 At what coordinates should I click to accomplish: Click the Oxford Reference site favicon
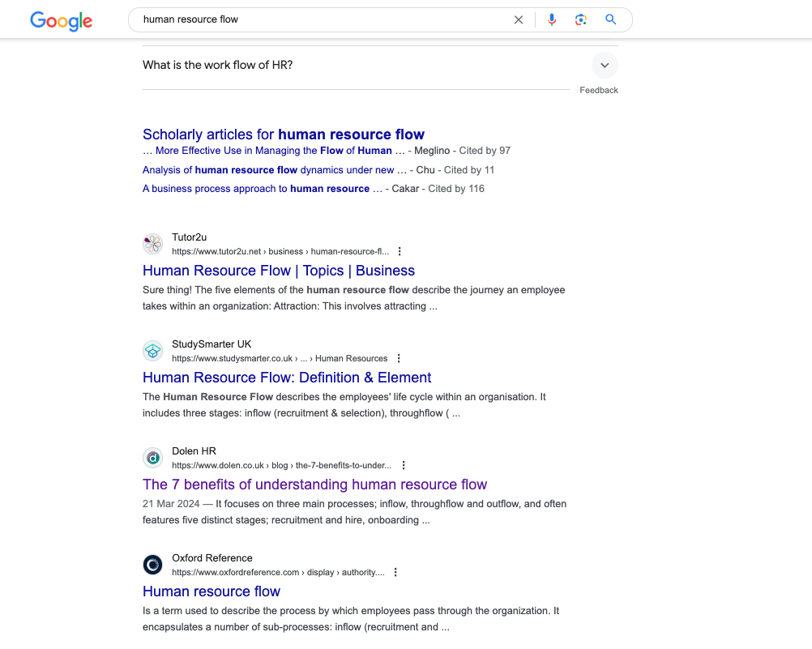[x=153, y=565]
